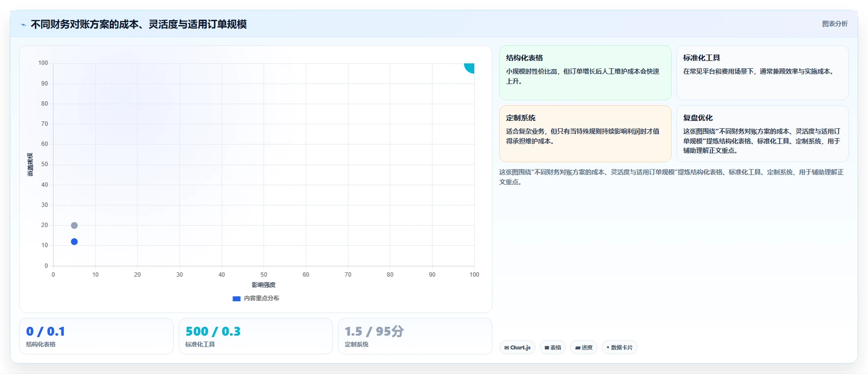Click the teal data point at top right
The height and width of the screenshot is (374, 868).
[x=470, y=68]
